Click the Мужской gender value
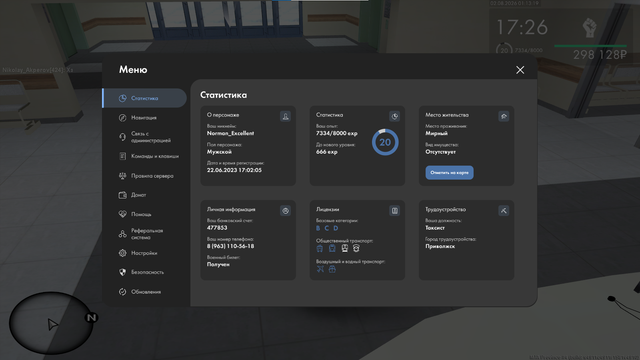This screenshot has height=360, width=640. click(219, 152)
